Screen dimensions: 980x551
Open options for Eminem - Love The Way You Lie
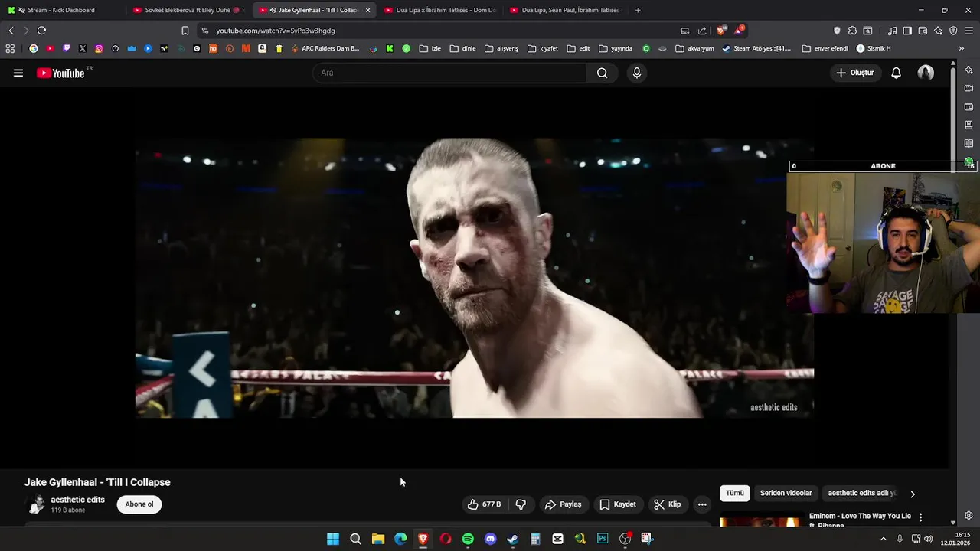pos(920,517)
